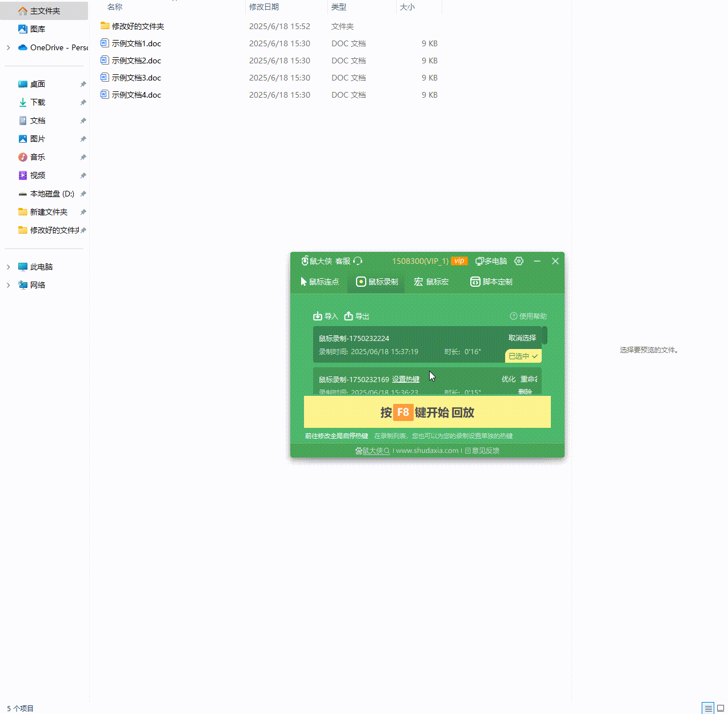This screenshot has width=728, height=714.
Task: Open the 多电脑 multi-computer option
Action: coord(491,261)
